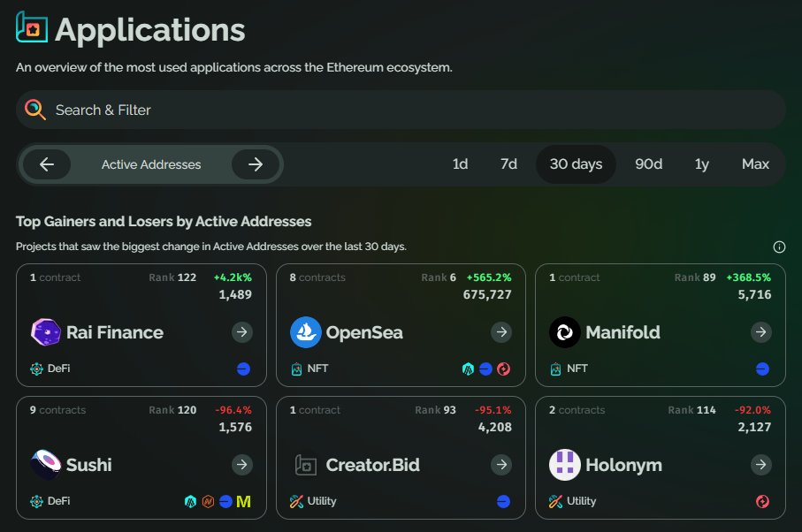
Task: Select the 7d time range
Action: click(x=508, y=164)
